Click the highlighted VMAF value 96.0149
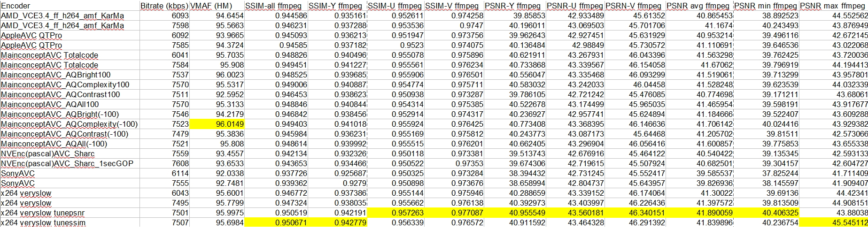Screen dimensions: 868x230 (217, 124)
